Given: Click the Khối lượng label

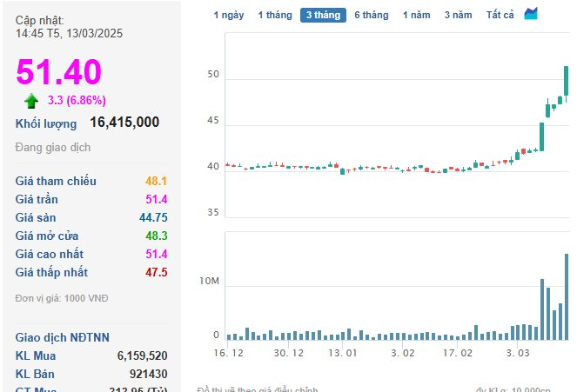Looking at the screenshot, I should (x=46, y=123).
